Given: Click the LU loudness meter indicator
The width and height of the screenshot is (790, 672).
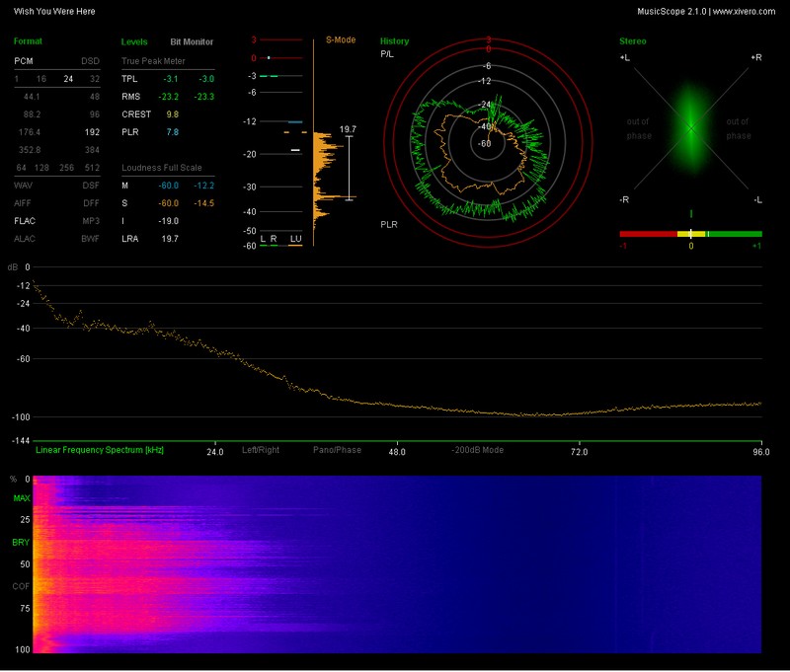Looking at the screenshot, I should pos(294,239).
